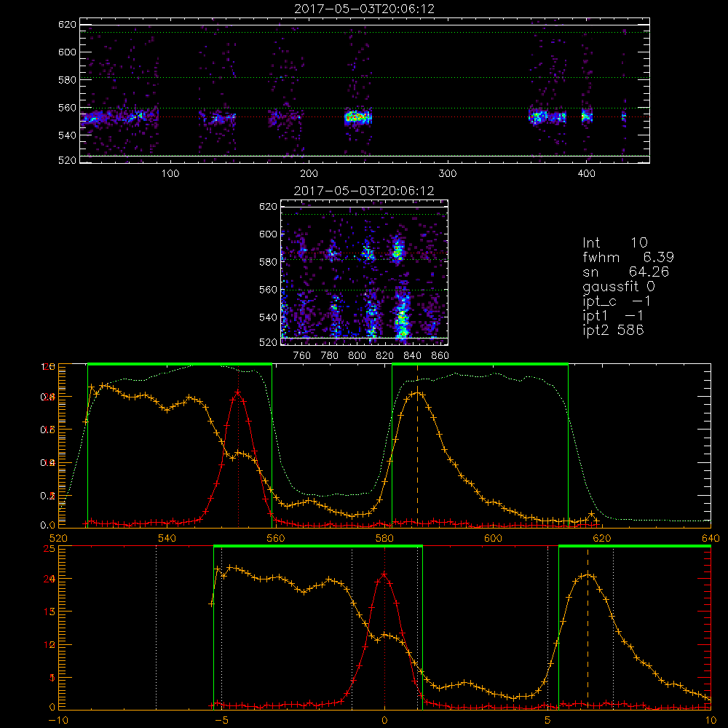The height and width of the screenshot is (728, 728).
Task: Click x-axis label 100 under the top image
Action: [170, 174]
